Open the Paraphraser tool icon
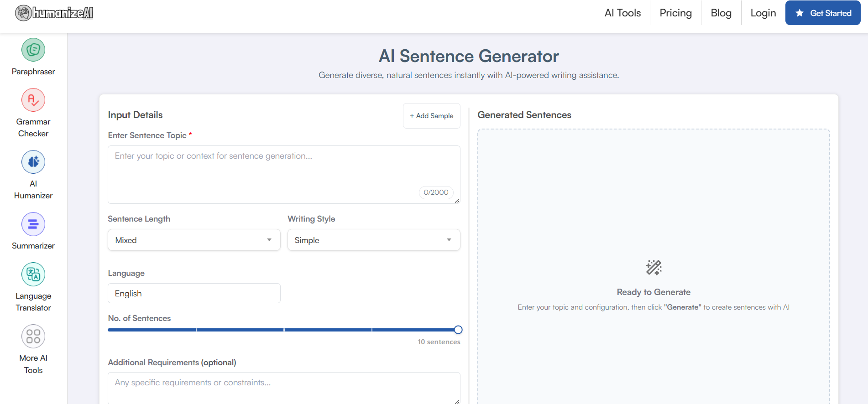The width and height of the screenshot is (868, 404). [x=33, y=50]
